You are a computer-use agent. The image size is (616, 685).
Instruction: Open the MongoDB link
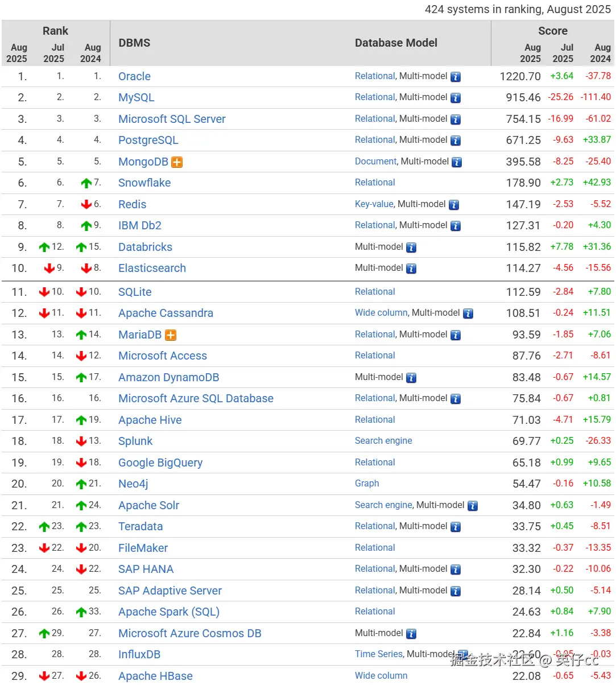coord(143,162)
